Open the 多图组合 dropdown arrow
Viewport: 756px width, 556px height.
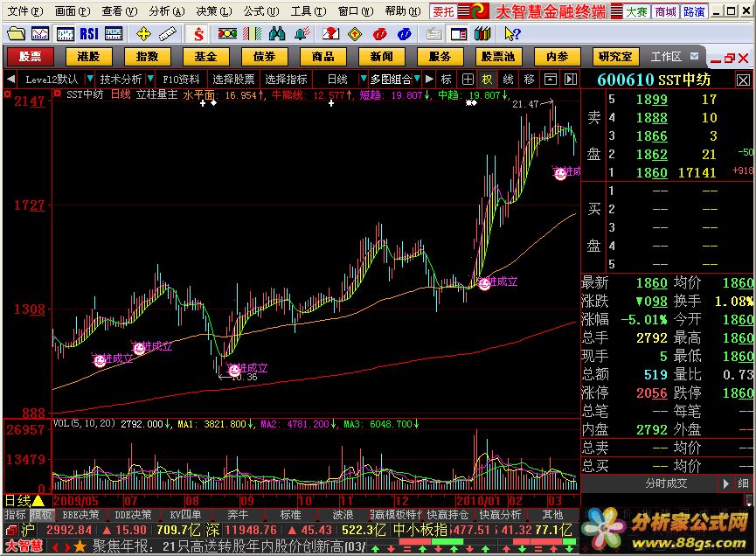[417, 79]
